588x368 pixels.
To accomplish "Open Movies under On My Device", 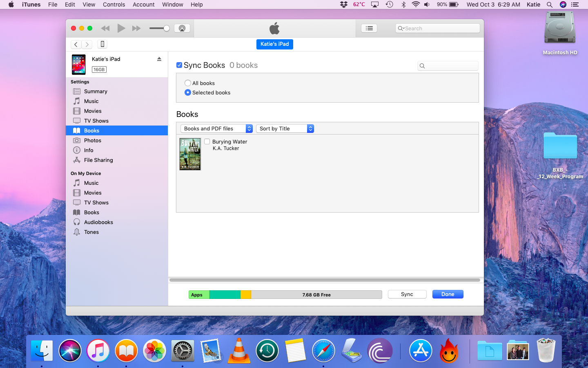I will pos(117,193).
